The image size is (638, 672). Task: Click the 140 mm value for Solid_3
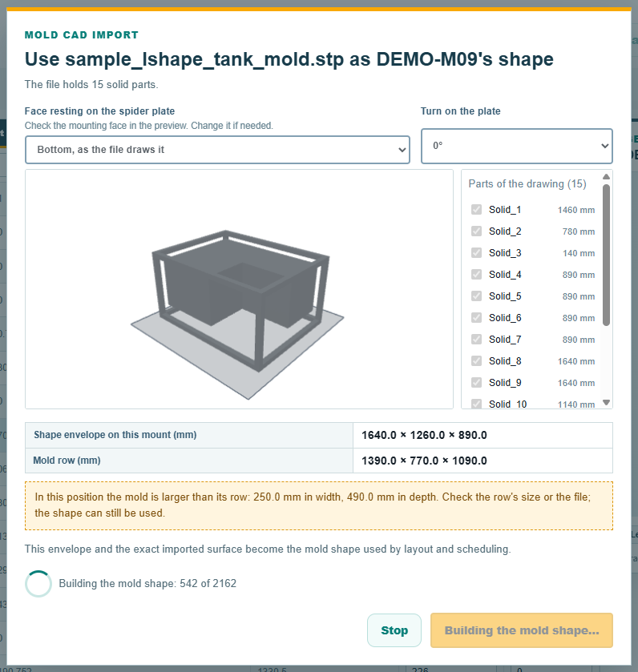(x=579, y=253)
